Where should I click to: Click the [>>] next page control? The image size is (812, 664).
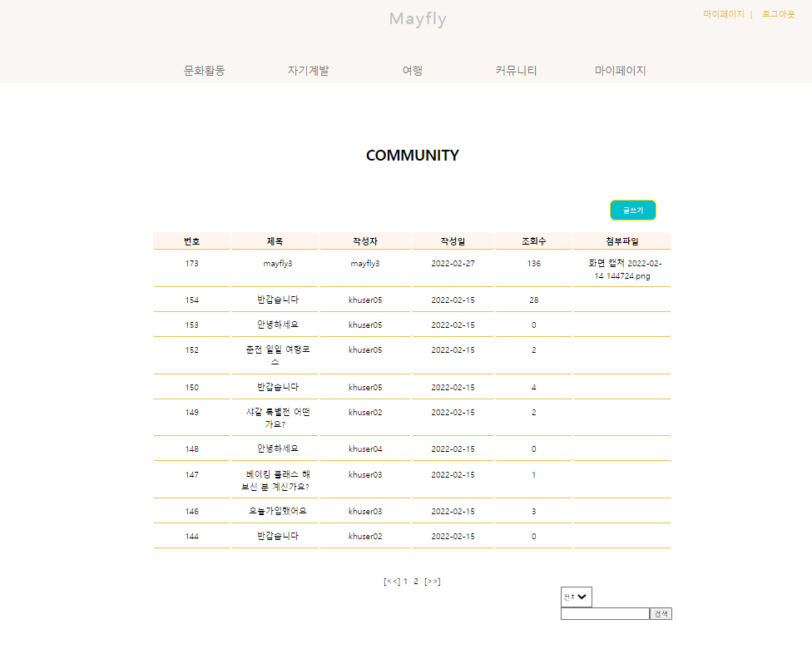[x=434, y=581]
